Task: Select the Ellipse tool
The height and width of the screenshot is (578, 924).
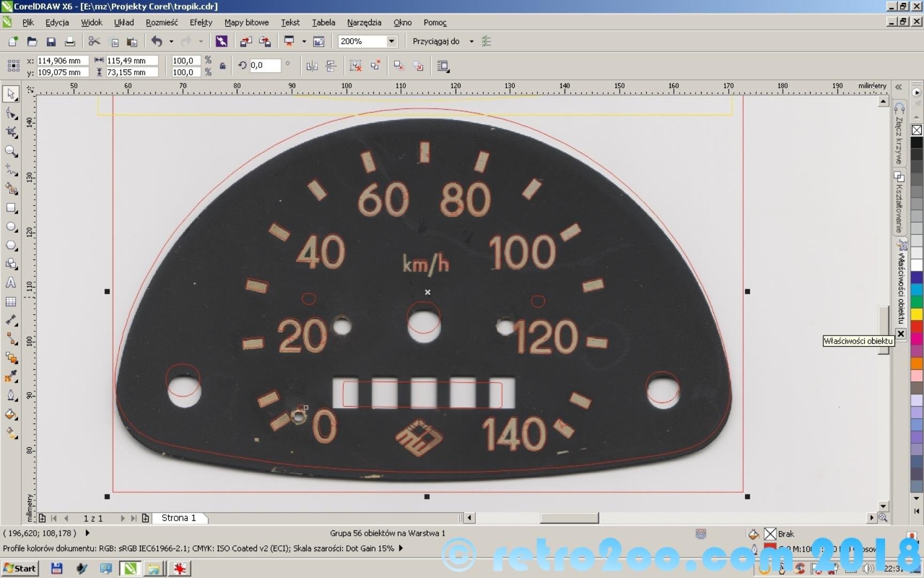Action: (11, 227)
